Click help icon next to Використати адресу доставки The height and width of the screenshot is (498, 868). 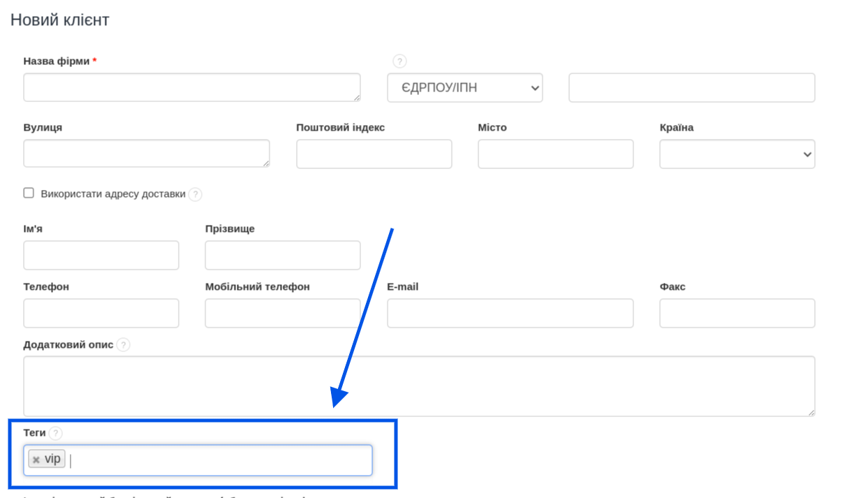[x=195, y=194]
